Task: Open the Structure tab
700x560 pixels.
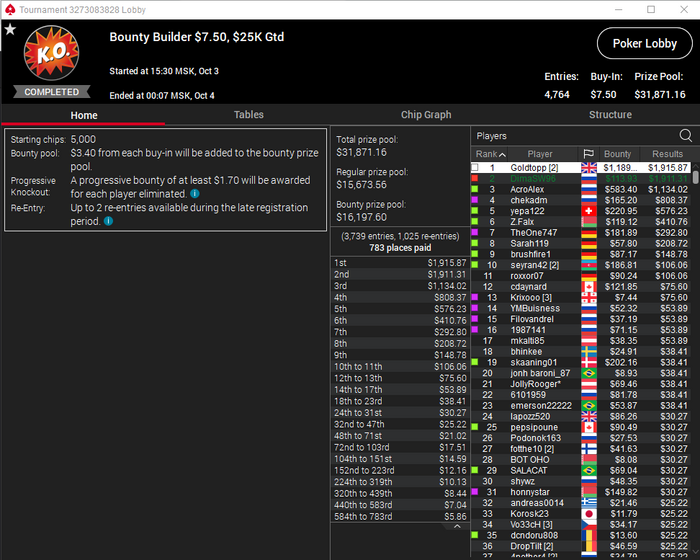Action: pyautogui.click(x=610, y=115)
